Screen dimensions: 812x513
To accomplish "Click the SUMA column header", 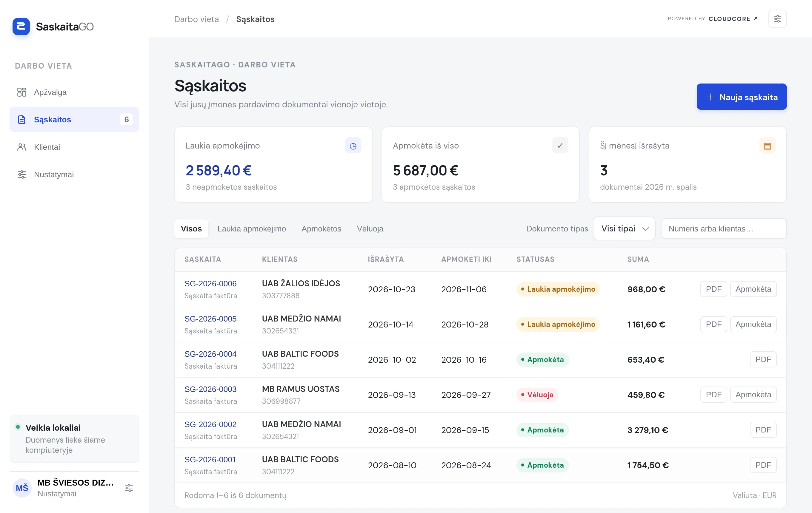I will (638, 259).
